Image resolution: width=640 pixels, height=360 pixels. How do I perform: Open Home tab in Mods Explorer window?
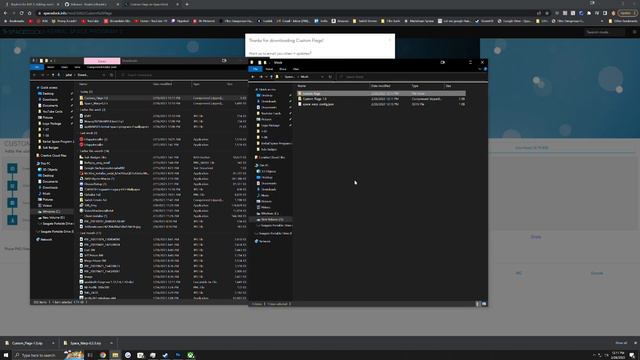click(269, 69)
